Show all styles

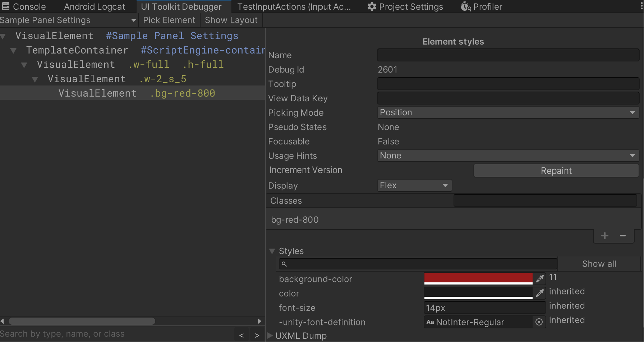tap(599, 263)
